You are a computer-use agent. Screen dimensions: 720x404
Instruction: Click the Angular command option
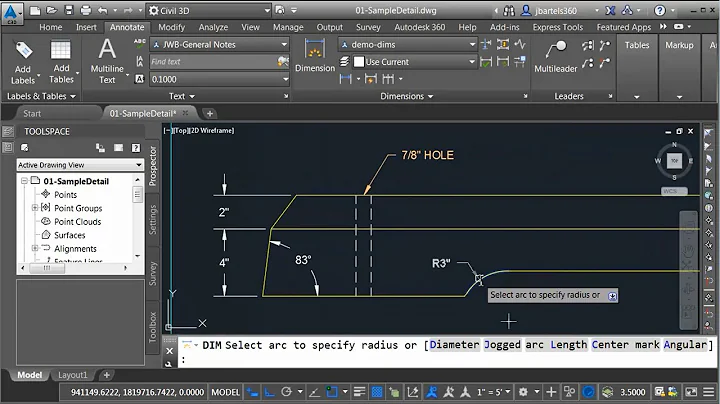685,345
